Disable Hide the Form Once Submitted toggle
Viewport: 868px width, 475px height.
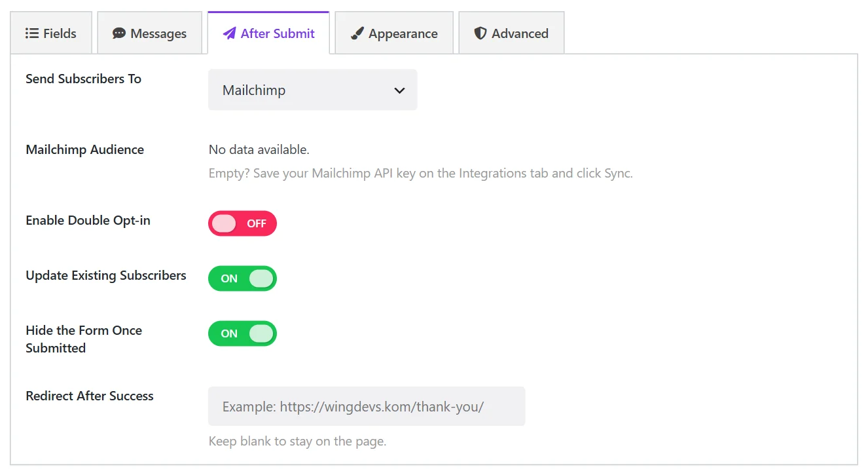tap(242, 333)
